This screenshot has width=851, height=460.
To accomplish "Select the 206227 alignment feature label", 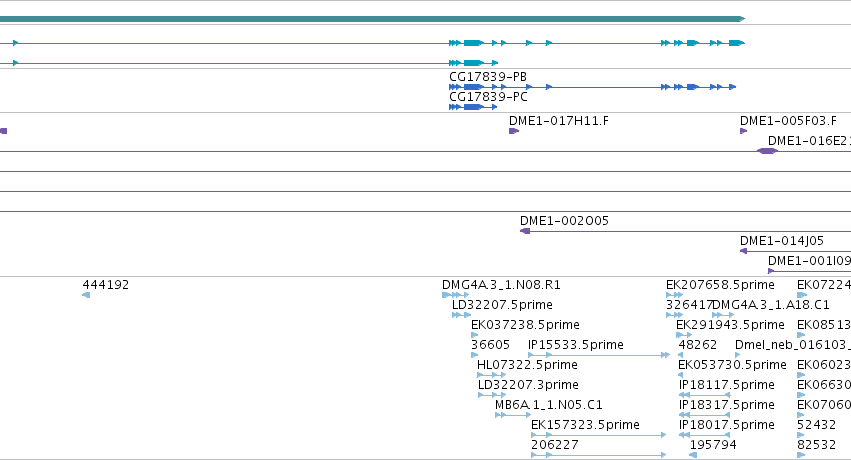I will click(555, 445).
